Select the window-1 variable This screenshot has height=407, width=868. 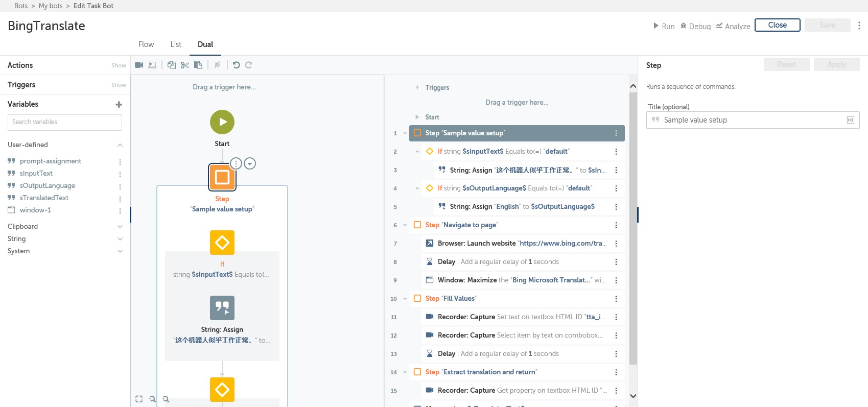pyautogui.click(x=35, y=210)
